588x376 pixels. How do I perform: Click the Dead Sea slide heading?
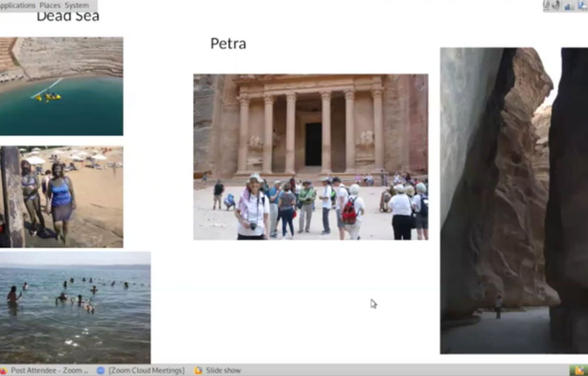pyautogui.click(x=68, y=16)
